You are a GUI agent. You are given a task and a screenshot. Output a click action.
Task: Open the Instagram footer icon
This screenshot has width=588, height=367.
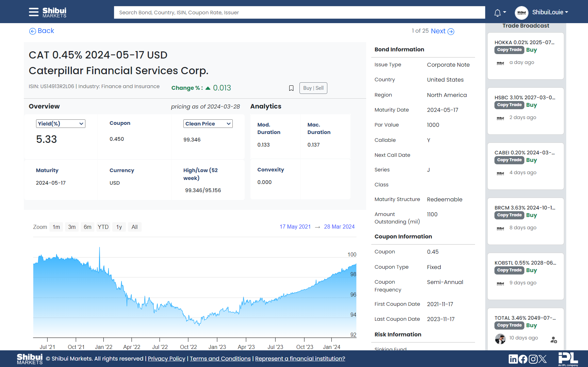click(533, 359)
